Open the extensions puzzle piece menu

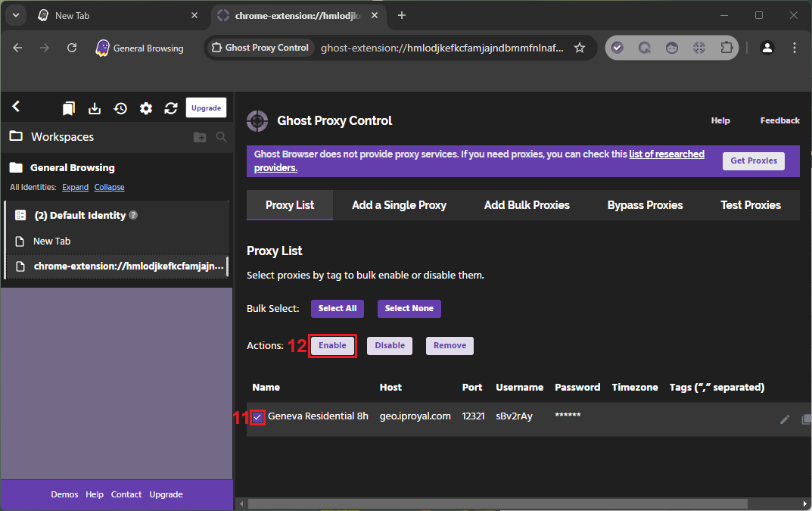(726, 48)
